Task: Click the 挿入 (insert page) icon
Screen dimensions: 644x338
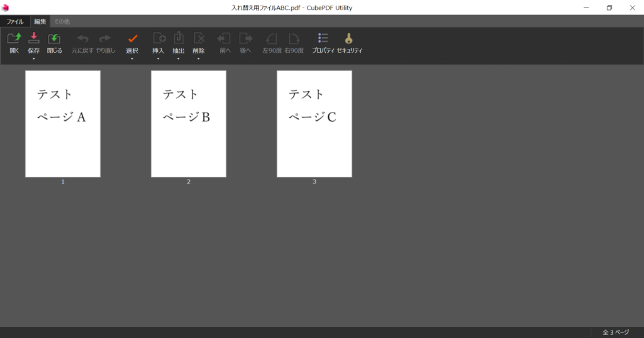Action: point(159,38)
